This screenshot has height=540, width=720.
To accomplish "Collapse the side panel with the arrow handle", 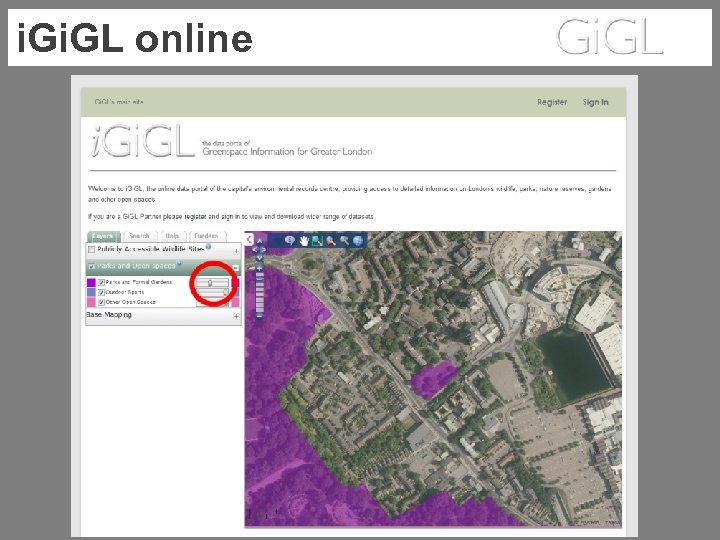I will [x=249, y=239].
